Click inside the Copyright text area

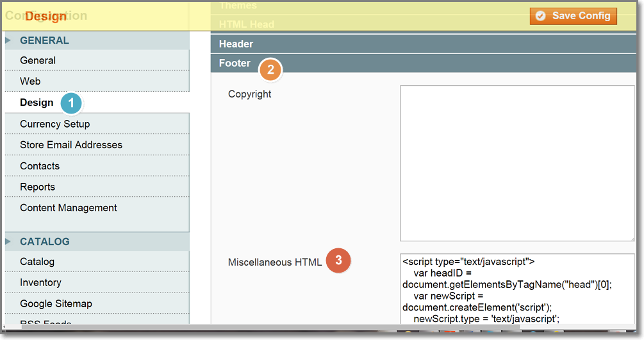[x=516, y=163]
